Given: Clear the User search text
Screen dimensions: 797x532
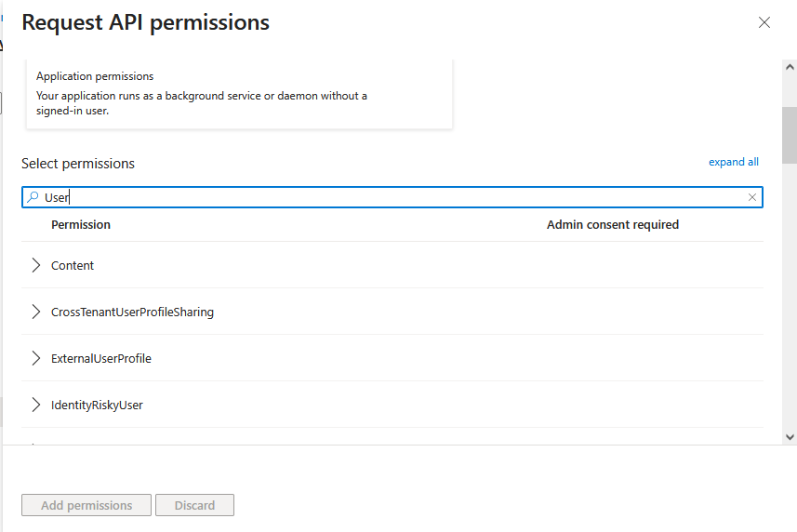Looking at the screenshot, I should click(752, 197).
